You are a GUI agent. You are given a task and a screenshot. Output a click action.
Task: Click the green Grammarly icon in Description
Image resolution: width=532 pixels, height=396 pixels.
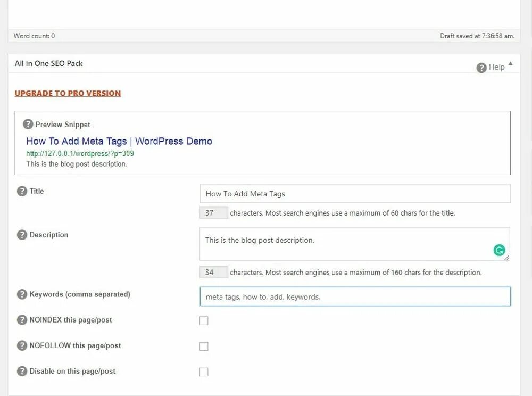tap(499, 250)
